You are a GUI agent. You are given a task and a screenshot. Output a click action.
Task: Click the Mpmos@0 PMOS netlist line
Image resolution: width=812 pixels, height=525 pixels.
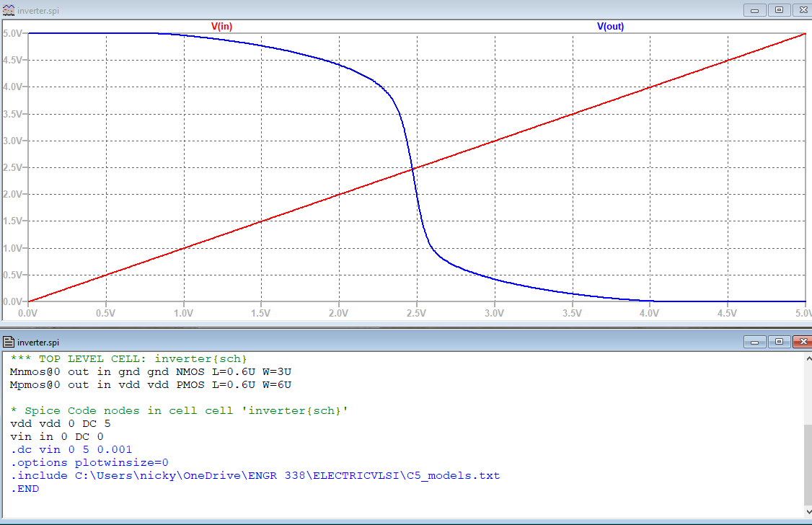[x=151, y=384]
